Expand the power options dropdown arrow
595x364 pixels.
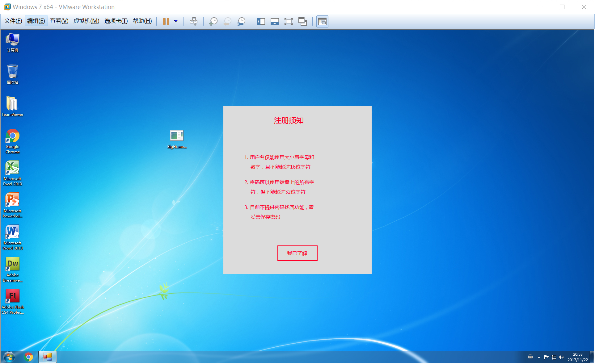(176, 21)
